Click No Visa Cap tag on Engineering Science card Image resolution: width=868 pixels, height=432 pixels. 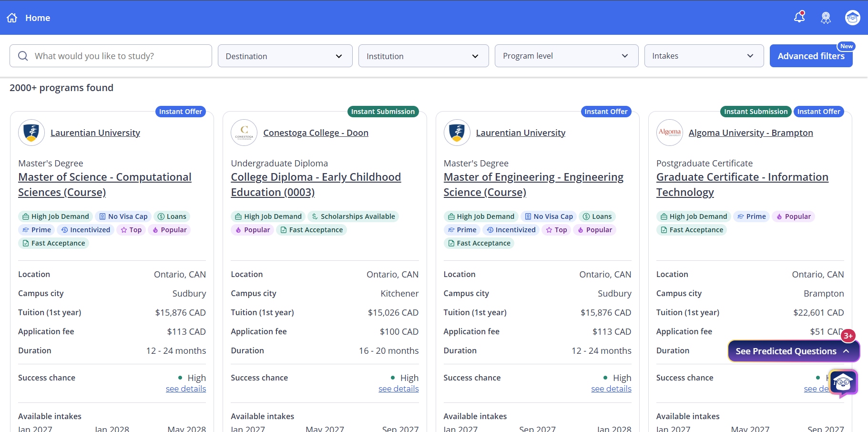549,216
